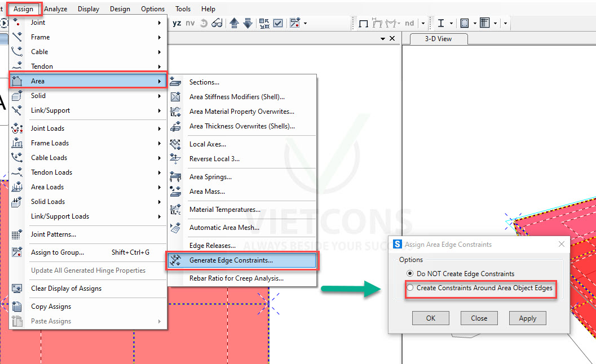Select the yz view toolbar icon

[x=177, y=23]
